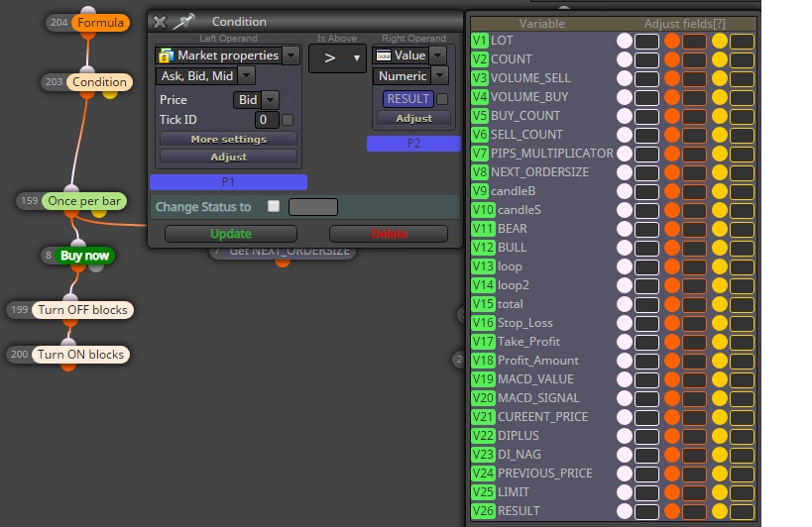
Task: Click the V16 Stop_Loss variable badge
Action: click(x=483, y=323)
